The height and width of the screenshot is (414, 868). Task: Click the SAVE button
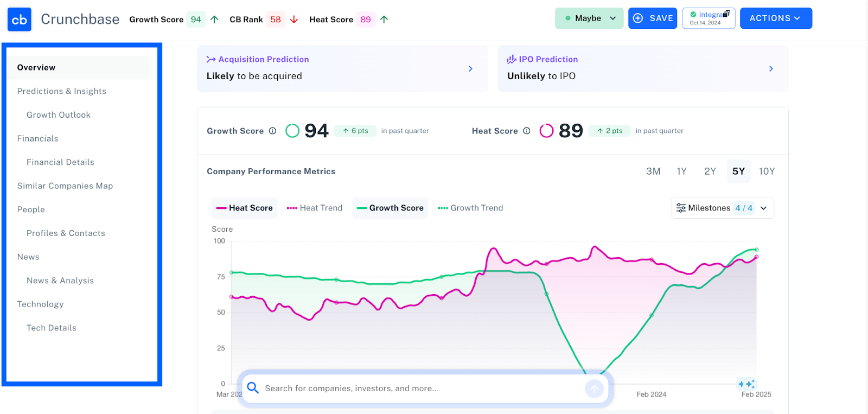tap(653, 18)
